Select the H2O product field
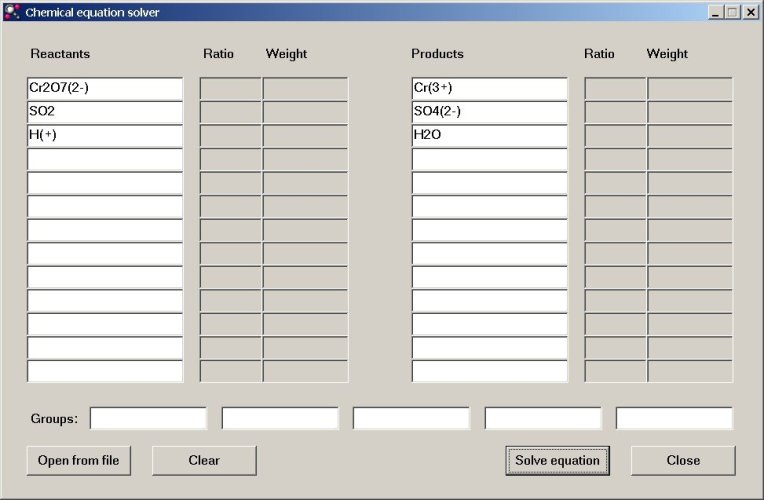The height and width of the screenshot is (500, 764). pyautogui.click(x=490, y=135)
